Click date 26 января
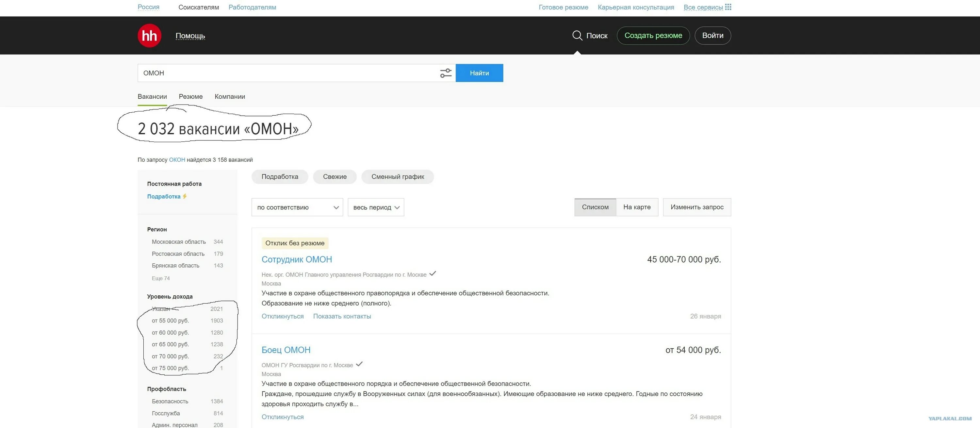This screenshot has height=428, width=980. tap(706, 316)
